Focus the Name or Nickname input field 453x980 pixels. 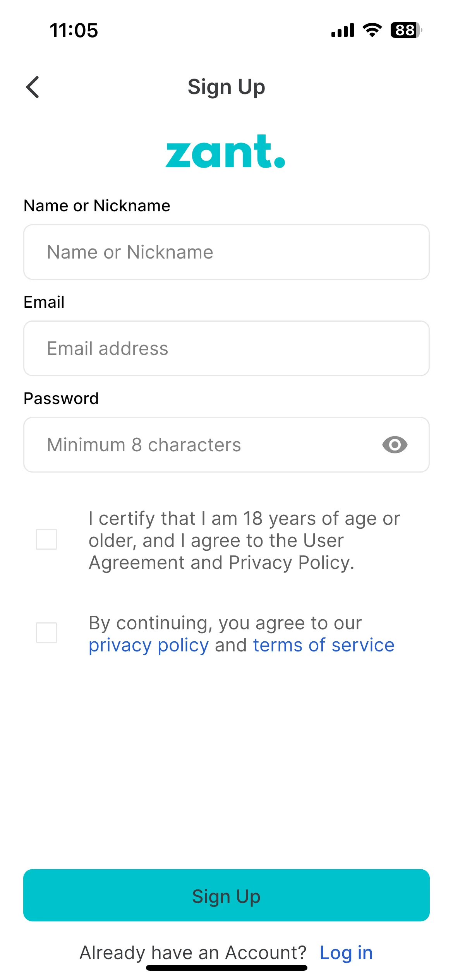pyautogui.click(x=226, y=252)
